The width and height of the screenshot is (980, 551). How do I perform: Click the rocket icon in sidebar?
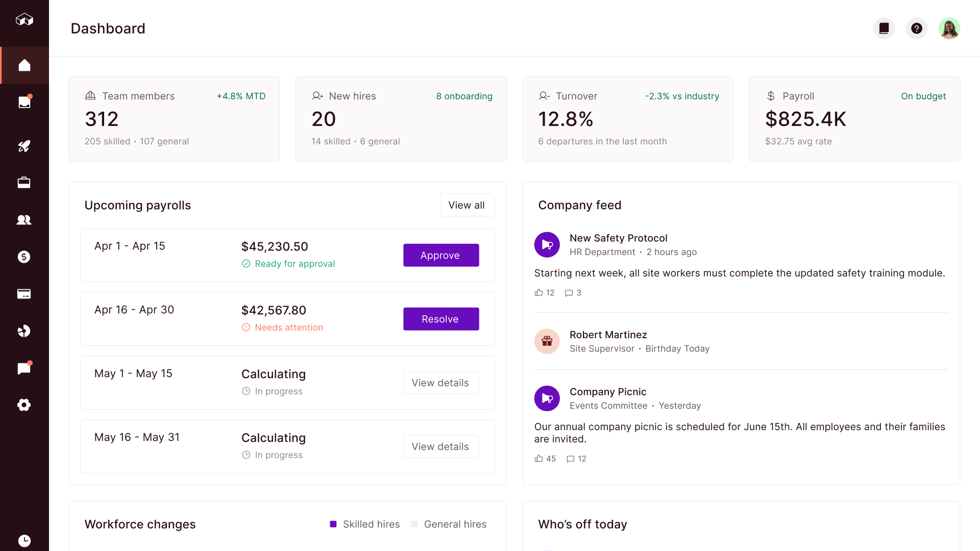(x=24, y=146)
